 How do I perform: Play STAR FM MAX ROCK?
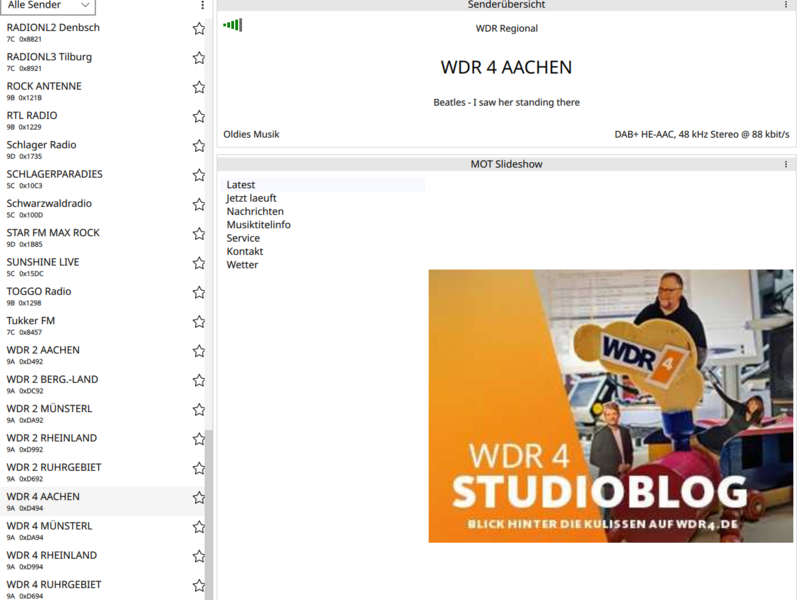[102, 237]
